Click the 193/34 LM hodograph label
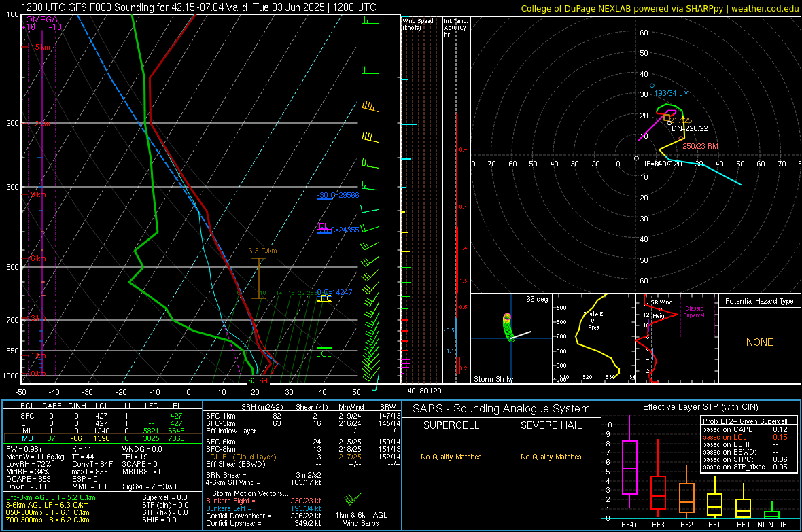Screen dimensions: 802x532 tap(672, 93)
